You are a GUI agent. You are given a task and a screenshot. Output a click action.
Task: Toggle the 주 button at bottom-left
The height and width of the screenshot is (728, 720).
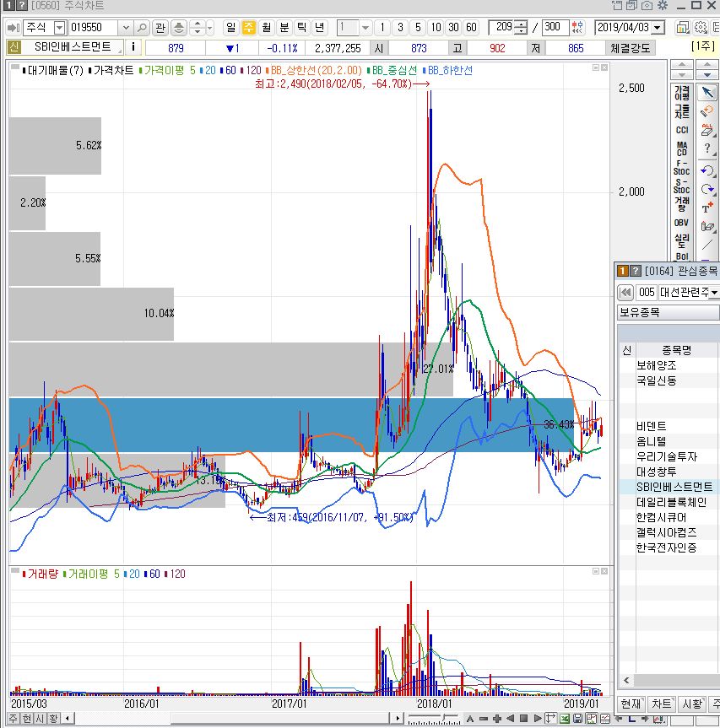[14, 718]
